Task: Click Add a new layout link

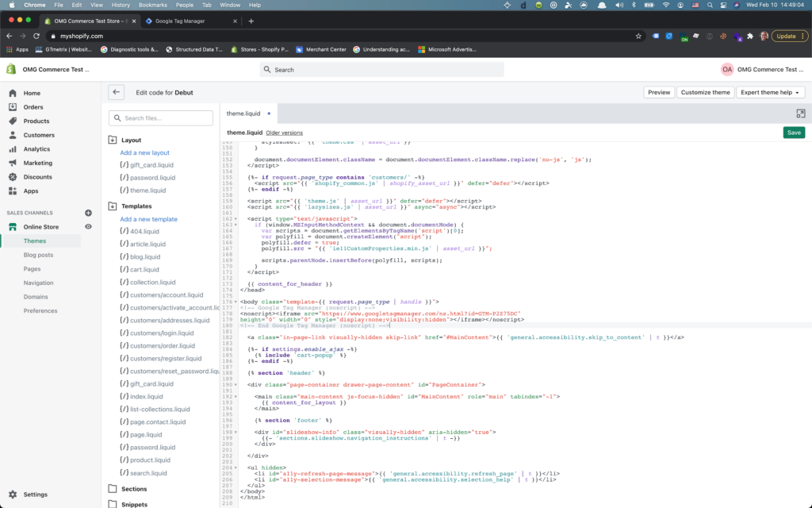Action: (144, 153)
